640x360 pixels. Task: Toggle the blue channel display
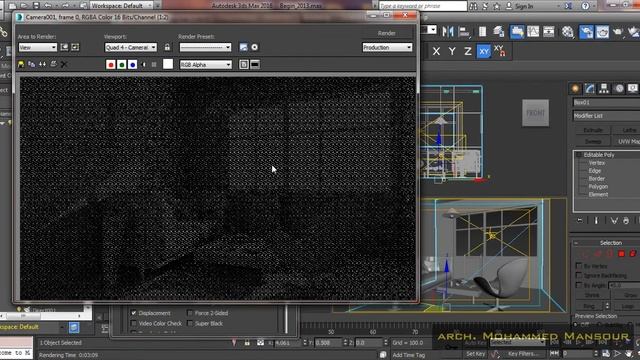(x=132, y=64)
